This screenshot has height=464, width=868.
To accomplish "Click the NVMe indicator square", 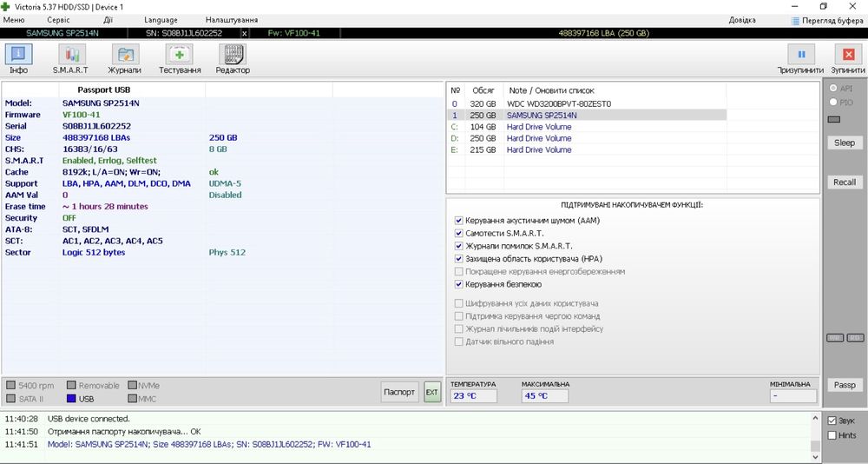I will pos(132,385).
